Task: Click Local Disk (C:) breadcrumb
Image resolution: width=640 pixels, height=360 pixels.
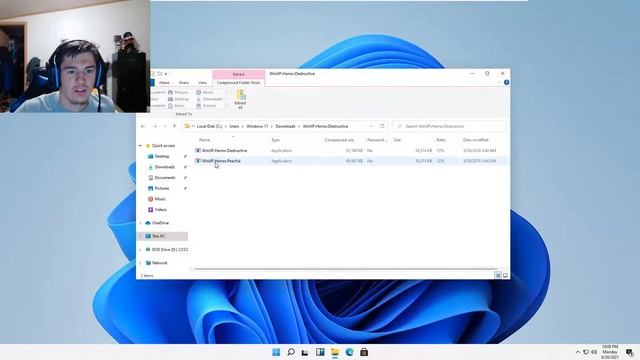Action: tap(209, 127)
